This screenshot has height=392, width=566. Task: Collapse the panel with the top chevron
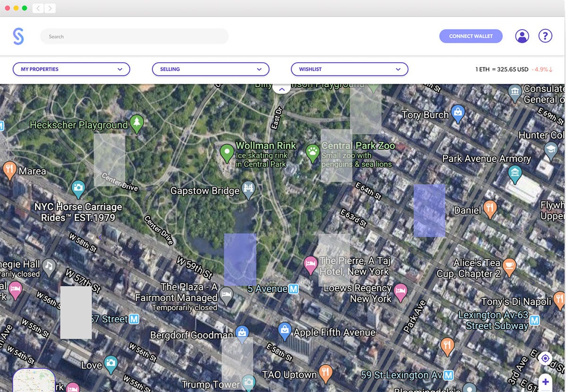coord(282,89)
